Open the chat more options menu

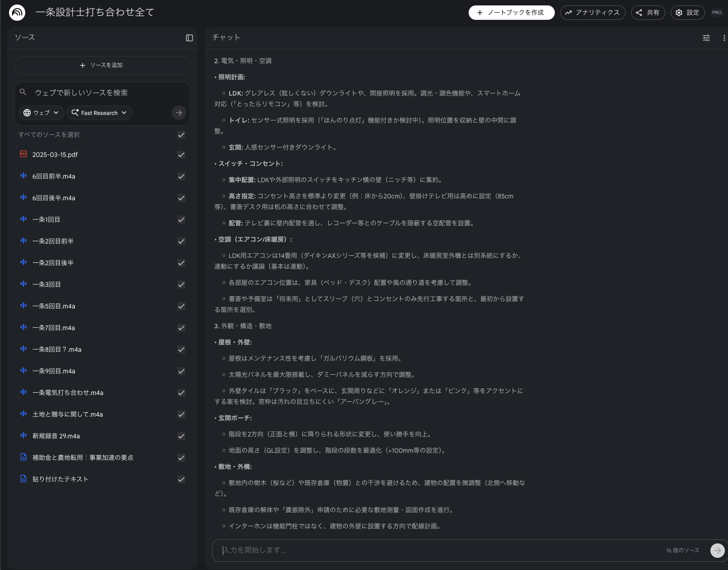tap(724, 38)
